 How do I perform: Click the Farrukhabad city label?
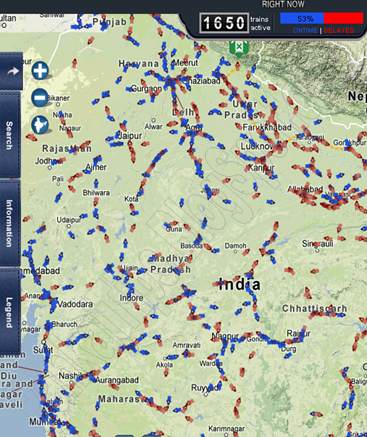click(267, 127)
